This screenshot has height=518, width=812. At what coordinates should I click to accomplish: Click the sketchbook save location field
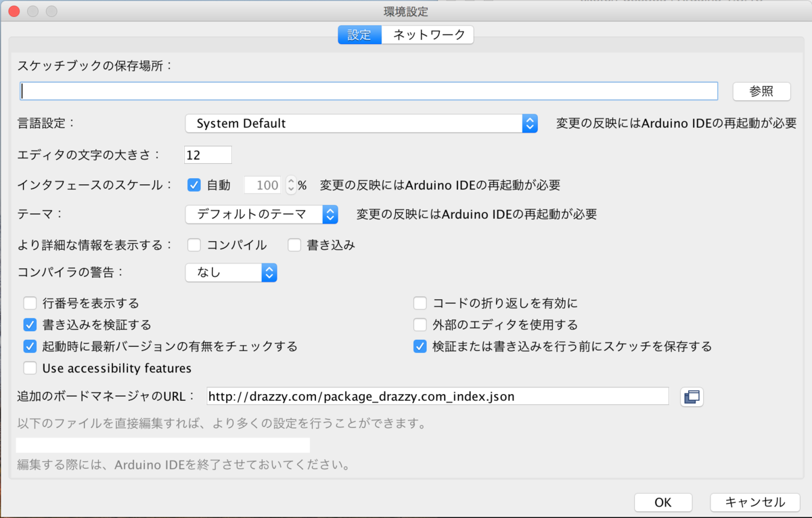369,90
